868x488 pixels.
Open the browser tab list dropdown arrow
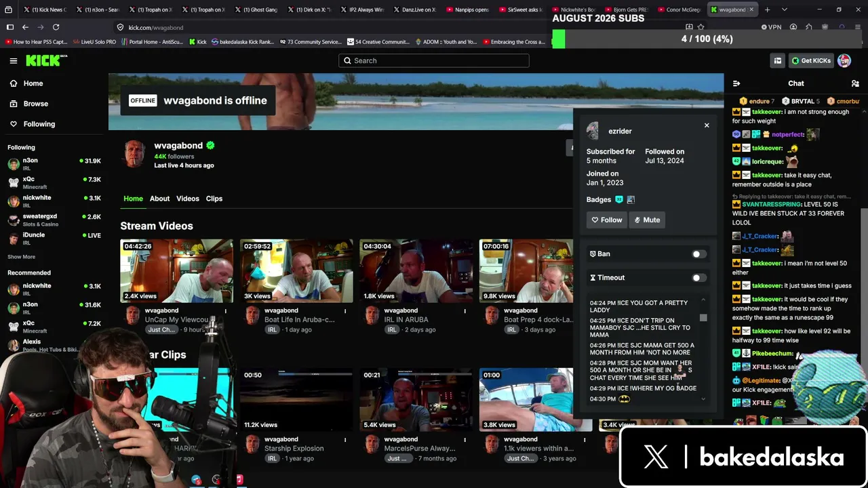[785, 9]
